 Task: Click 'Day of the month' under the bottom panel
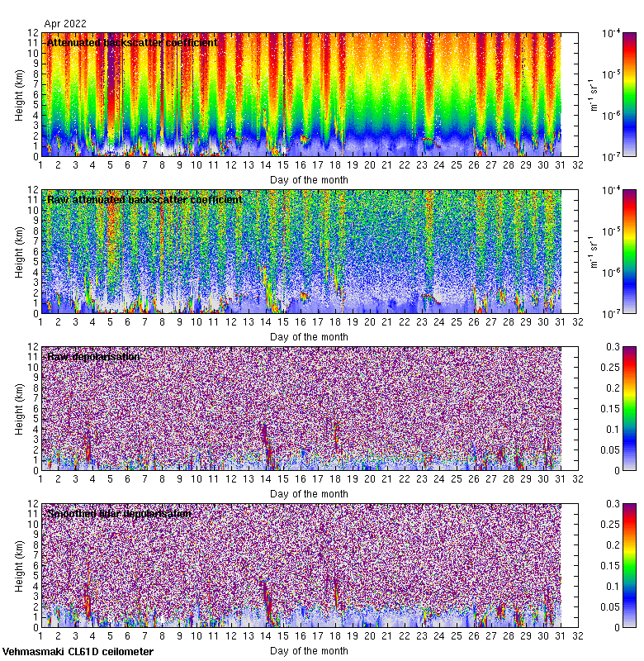[x=309, y=650]
